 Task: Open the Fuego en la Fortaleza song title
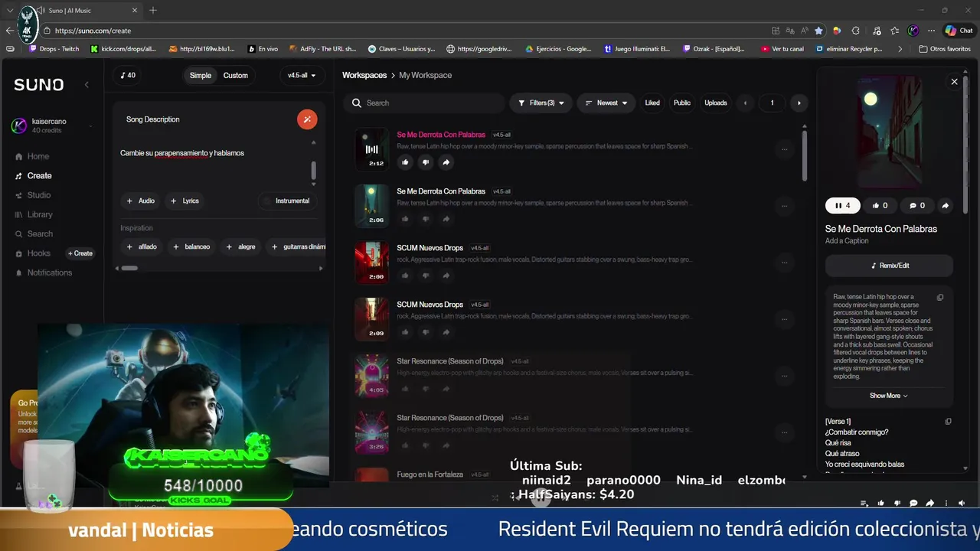[430, 474]
